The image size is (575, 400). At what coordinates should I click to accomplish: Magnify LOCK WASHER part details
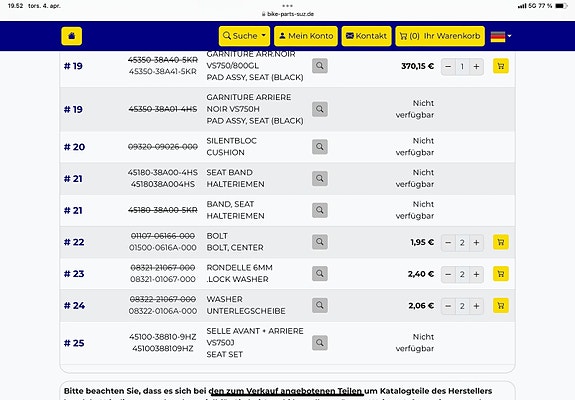(x=320, y=274)
